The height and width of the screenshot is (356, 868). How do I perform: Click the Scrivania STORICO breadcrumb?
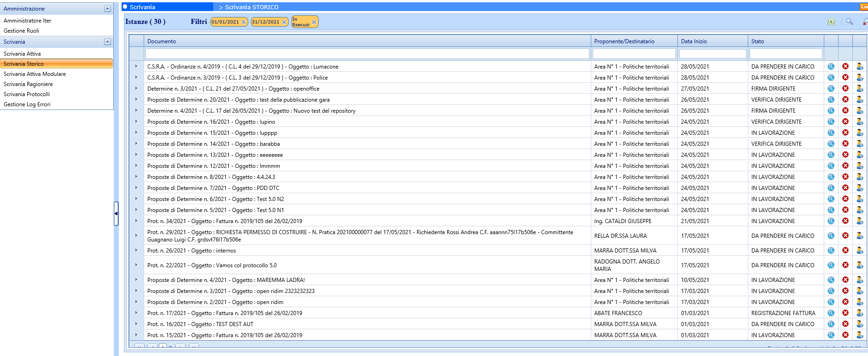coord(251,7)
